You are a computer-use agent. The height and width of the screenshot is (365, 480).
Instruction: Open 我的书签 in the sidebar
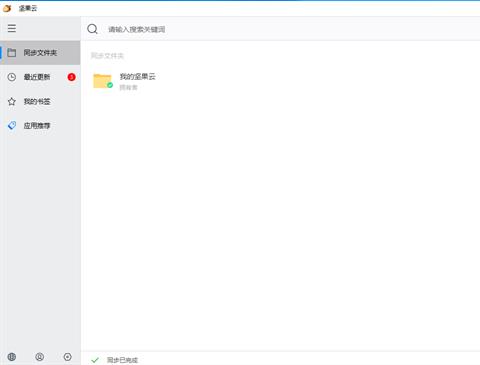[40, 101]
